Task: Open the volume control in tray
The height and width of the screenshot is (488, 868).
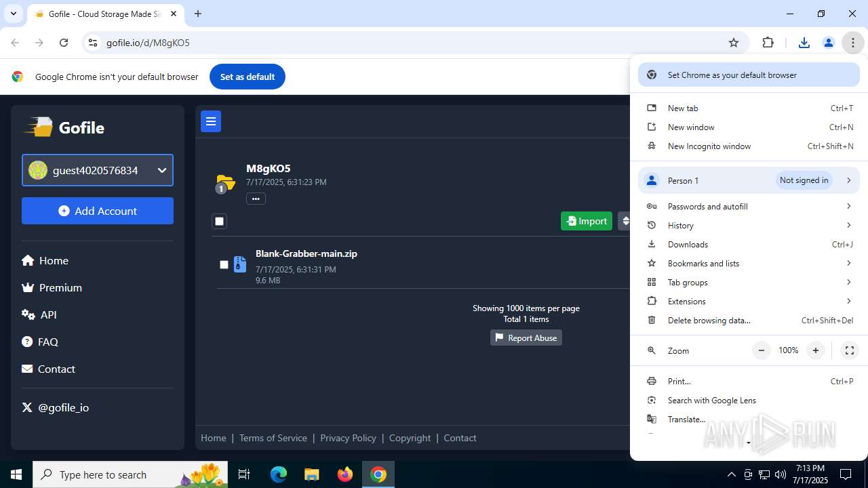Action: 781,474
